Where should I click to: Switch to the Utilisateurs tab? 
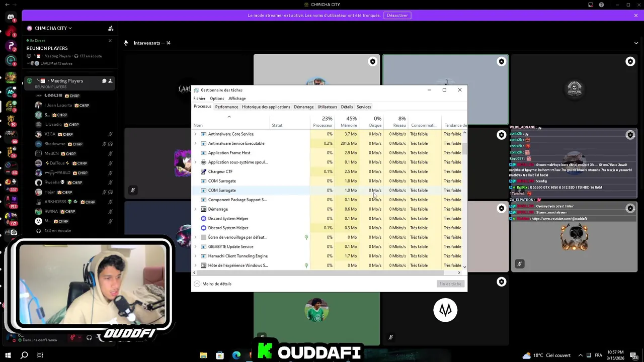point(327,107)
